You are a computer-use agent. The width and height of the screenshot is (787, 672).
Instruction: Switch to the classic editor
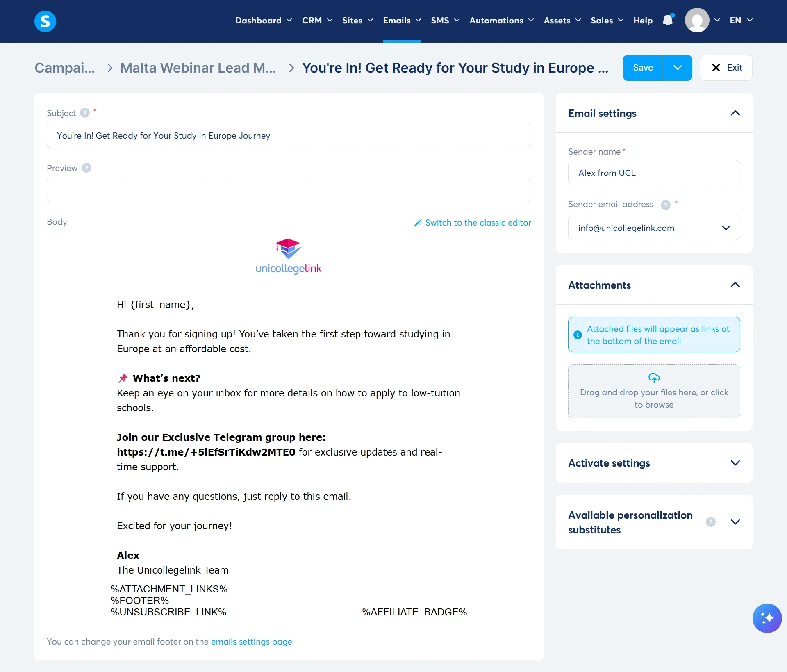473,223
